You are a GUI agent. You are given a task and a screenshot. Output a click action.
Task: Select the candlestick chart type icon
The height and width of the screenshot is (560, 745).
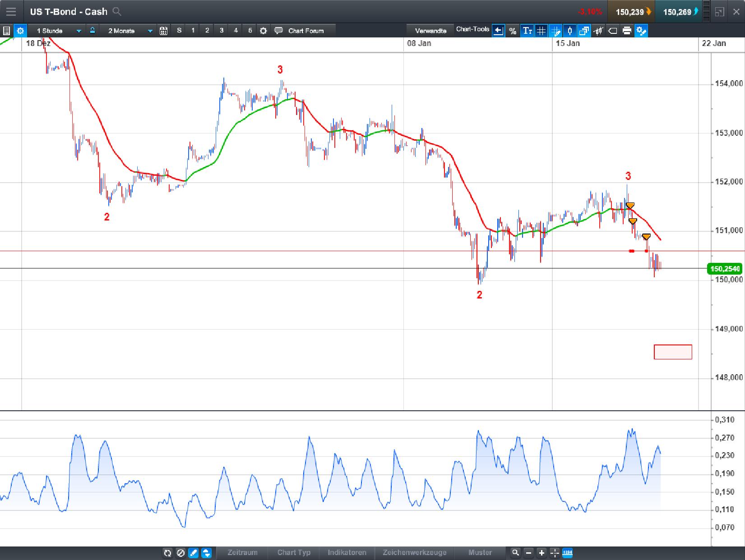[570, 31]
